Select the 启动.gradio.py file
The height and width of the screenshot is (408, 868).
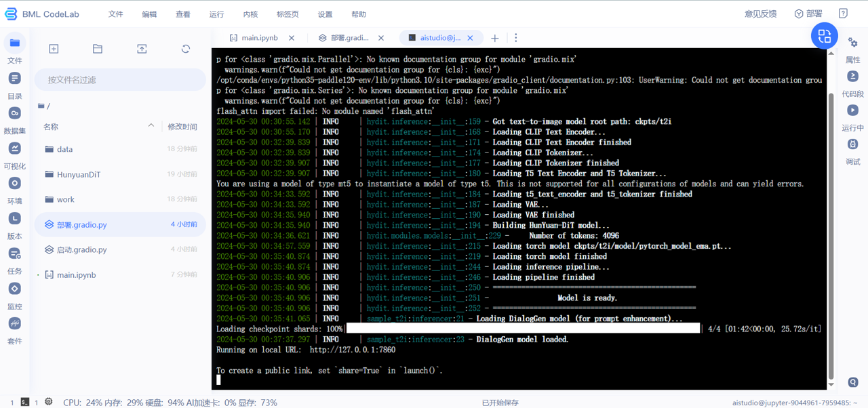coord(120,249)
